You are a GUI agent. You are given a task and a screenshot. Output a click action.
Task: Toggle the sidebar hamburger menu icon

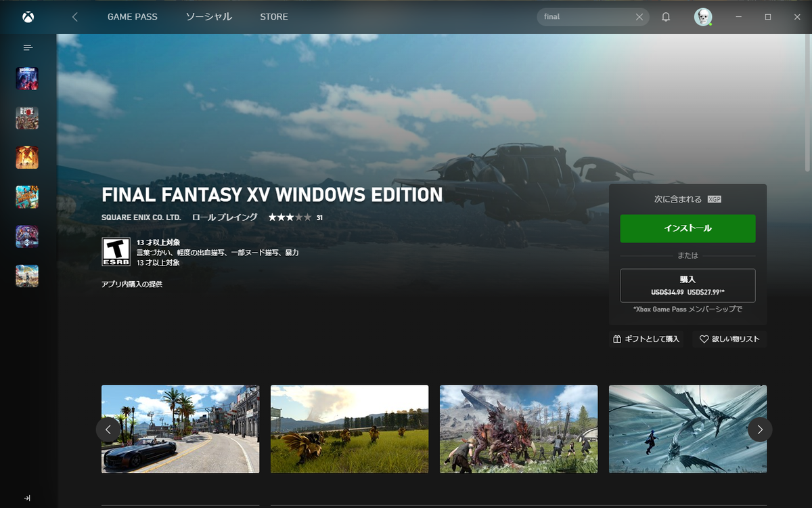[x=28, y=47]
